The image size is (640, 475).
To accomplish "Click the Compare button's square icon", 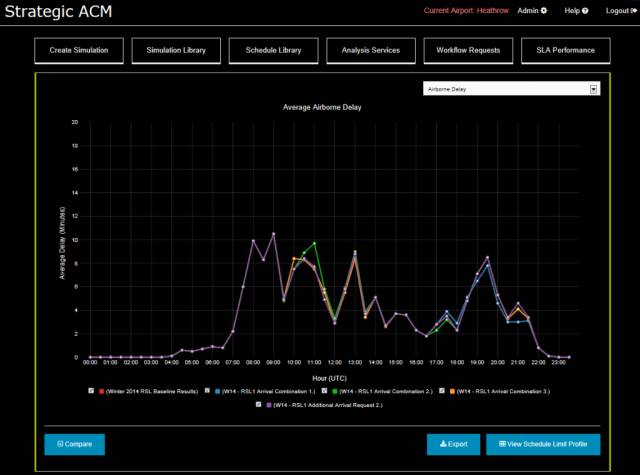I will pos(61,443).
